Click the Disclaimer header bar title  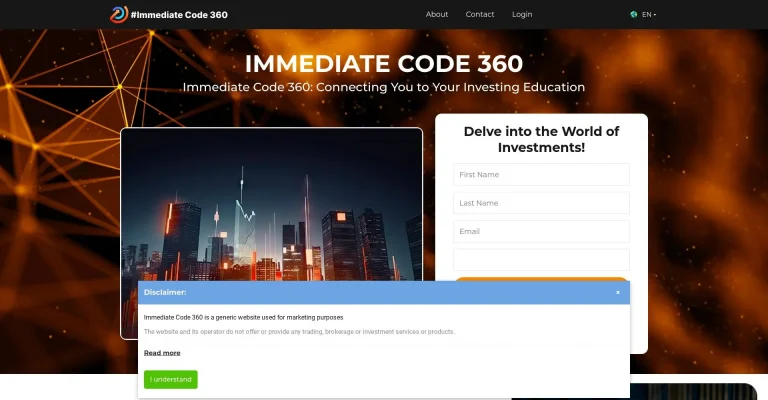165,292
